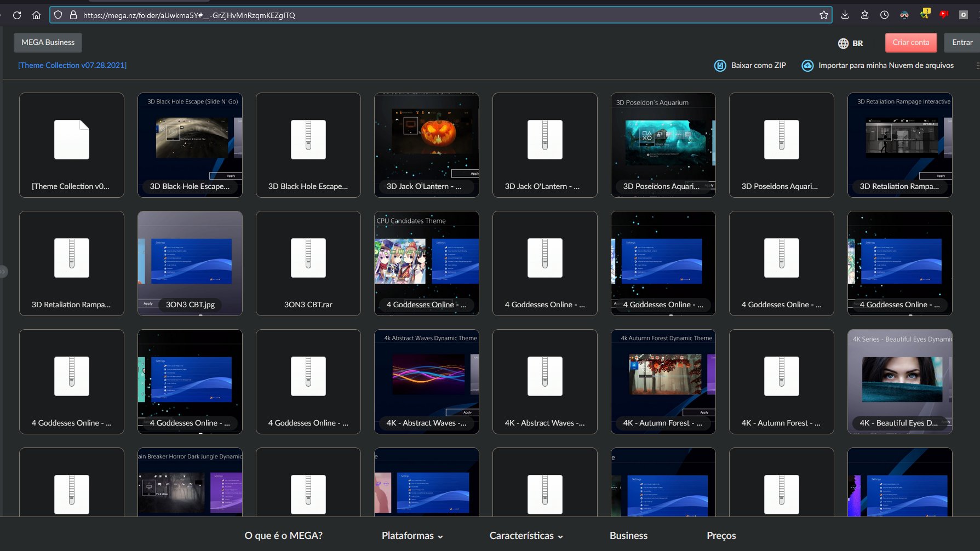Screen dimensions: 980x551
Task: Open the Business footer link
Action: pos(629,536)
